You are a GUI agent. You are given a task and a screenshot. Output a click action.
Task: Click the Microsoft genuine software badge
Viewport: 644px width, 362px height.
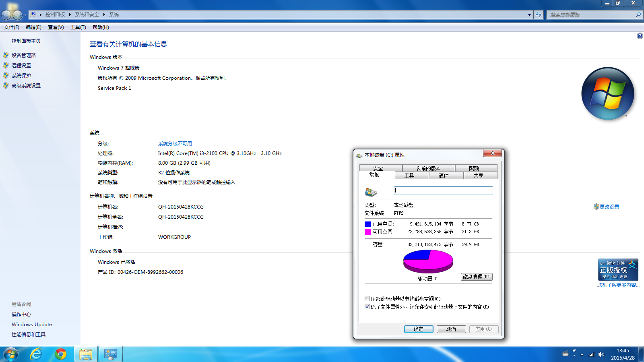pyautogui.click(x=618, y=269)
